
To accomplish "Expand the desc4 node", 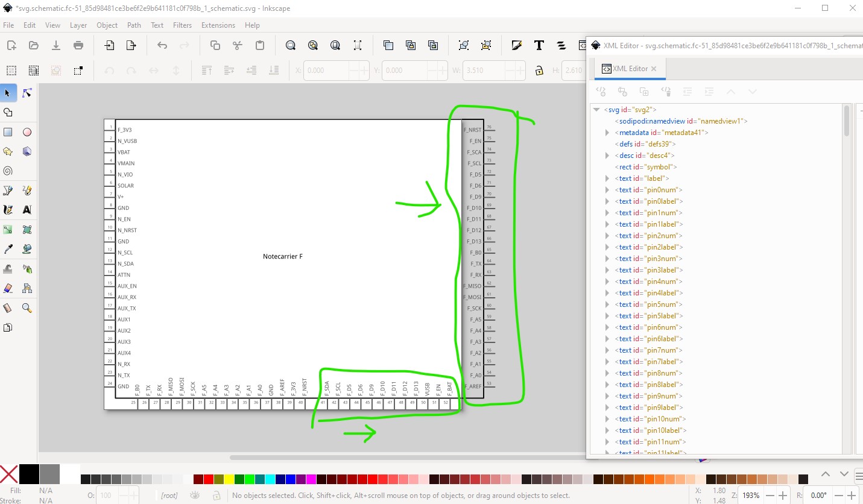I will point(607,156).
